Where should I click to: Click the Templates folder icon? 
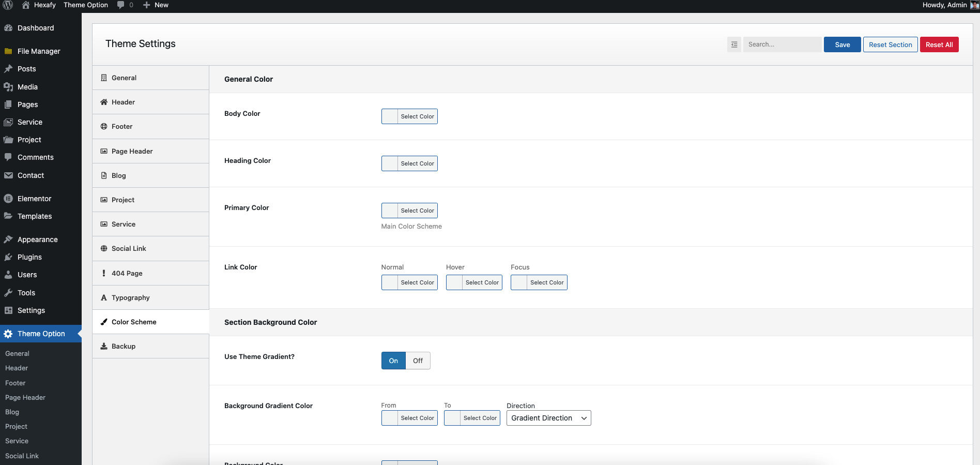[x=8, y=216]
